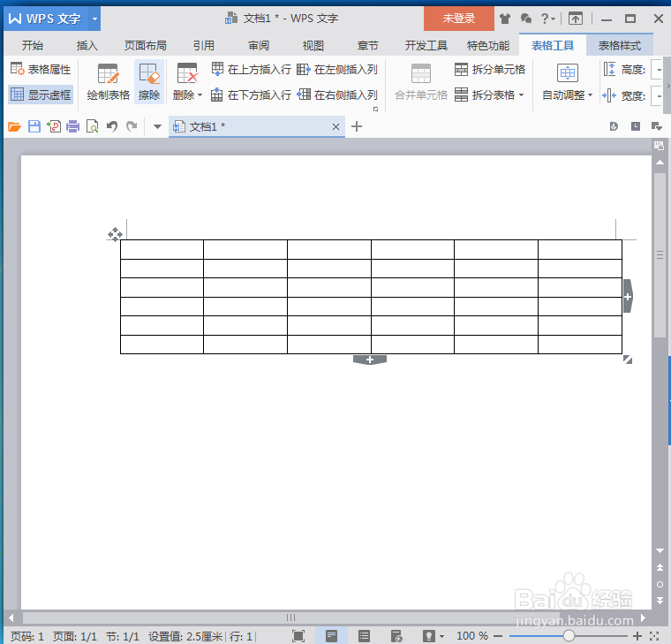Screen dimensions: 671x644
Task: Open the 特色功能 Features tab
Action: tap(488, 45)
